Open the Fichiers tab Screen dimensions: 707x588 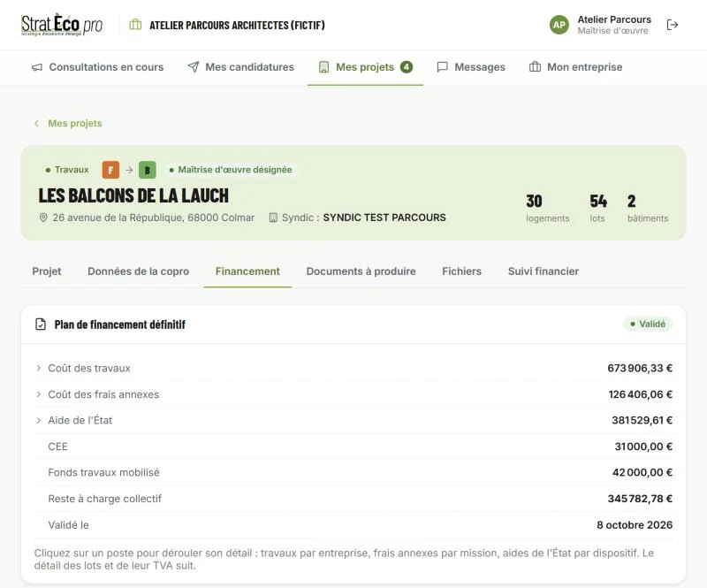click(461, 271)
